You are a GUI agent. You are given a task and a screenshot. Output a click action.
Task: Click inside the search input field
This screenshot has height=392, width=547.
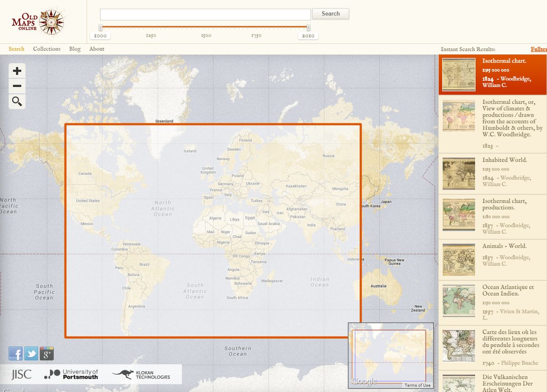click(205, 14)
